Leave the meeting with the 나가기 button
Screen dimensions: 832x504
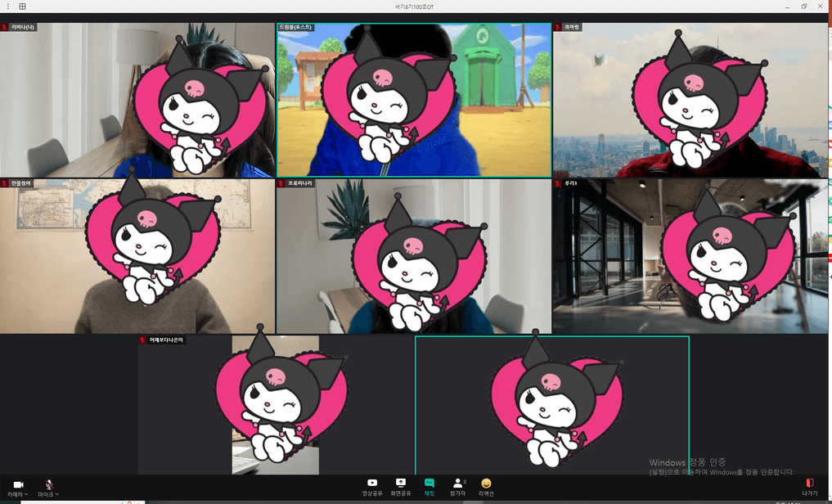click(810, 487)
